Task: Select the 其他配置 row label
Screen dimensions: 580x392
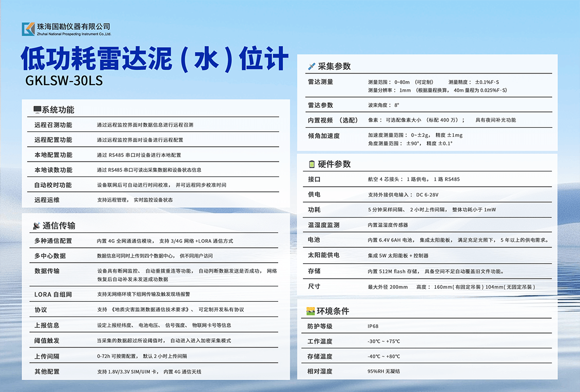Action: [47, 371]
